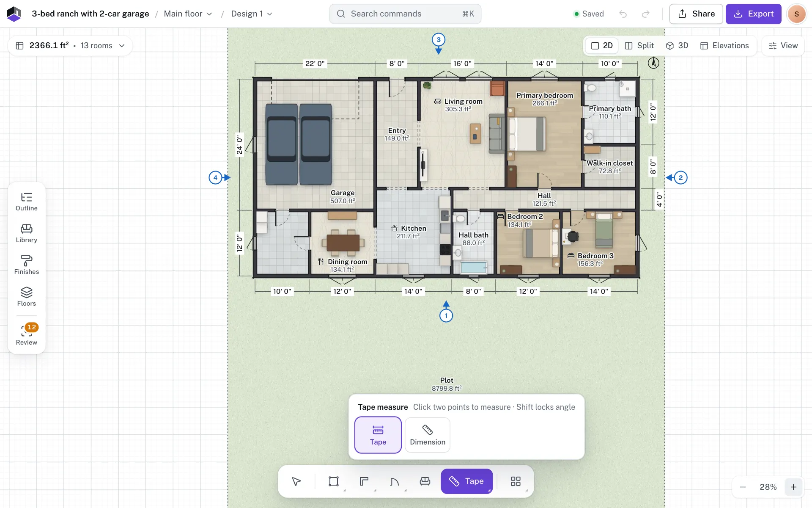The width and height of the screenshot is (812, 508).
Task: Open the View options menu
Action: point(783,46)
